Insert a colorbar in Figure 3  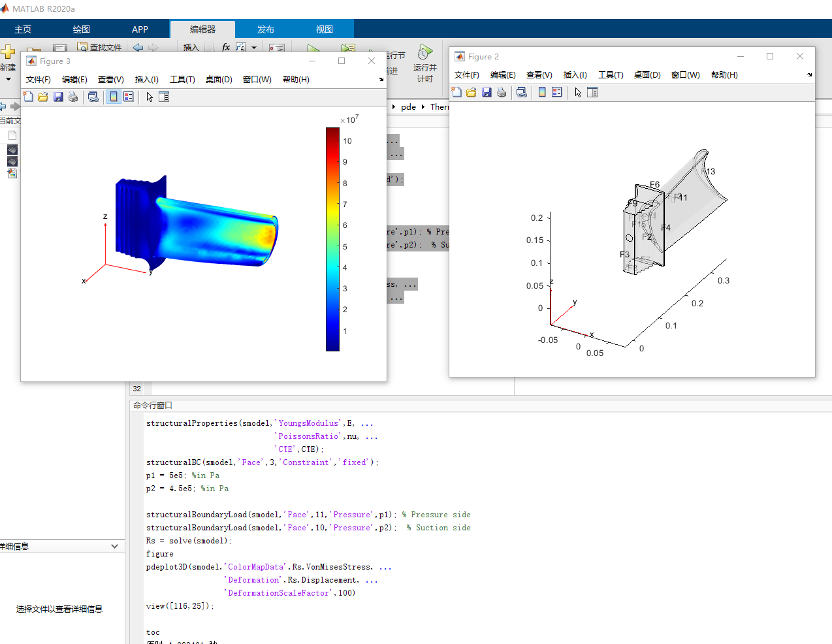point(114,96)
